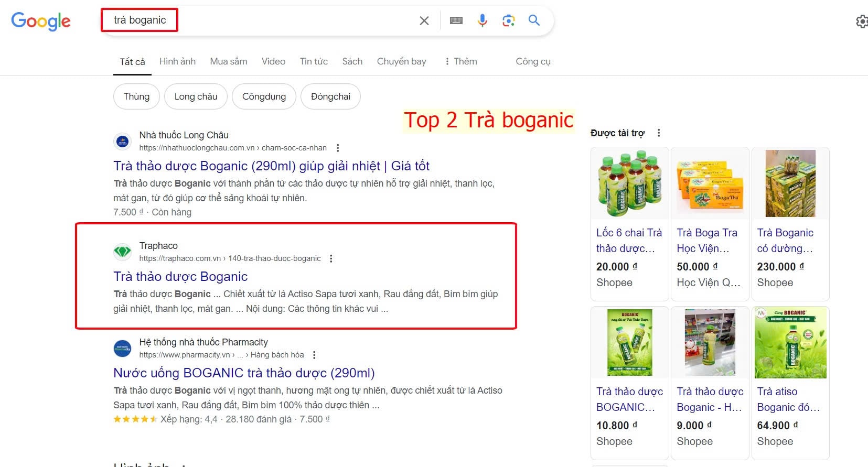Click the Nhà thuốc Long Châu favicon
The height and width of the screenshot is (467, 868).
pos(122,142)
